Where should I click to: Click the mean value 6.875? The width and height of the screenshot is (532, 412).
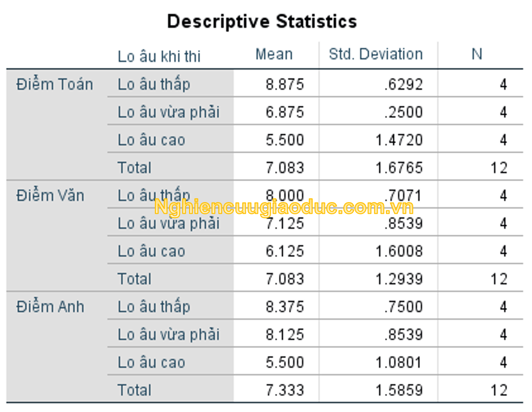pyautogui.click(x=285, y=112)
